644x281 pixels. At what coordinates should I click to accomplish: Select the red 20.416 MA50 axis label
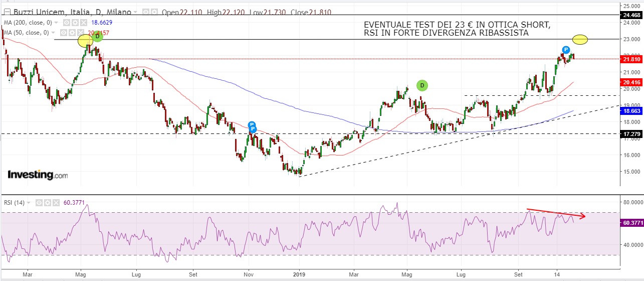[631, 82]
